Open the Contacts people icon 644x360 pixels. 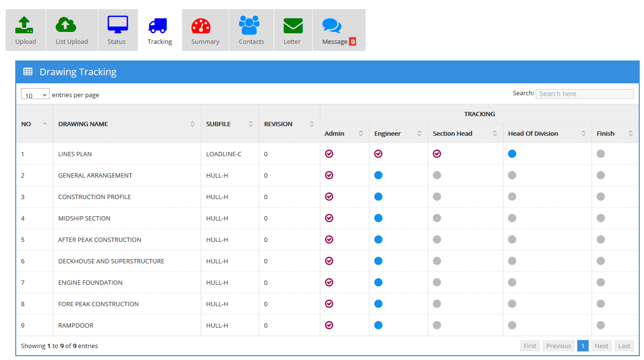pyautogui.click(x=249, y=25)
